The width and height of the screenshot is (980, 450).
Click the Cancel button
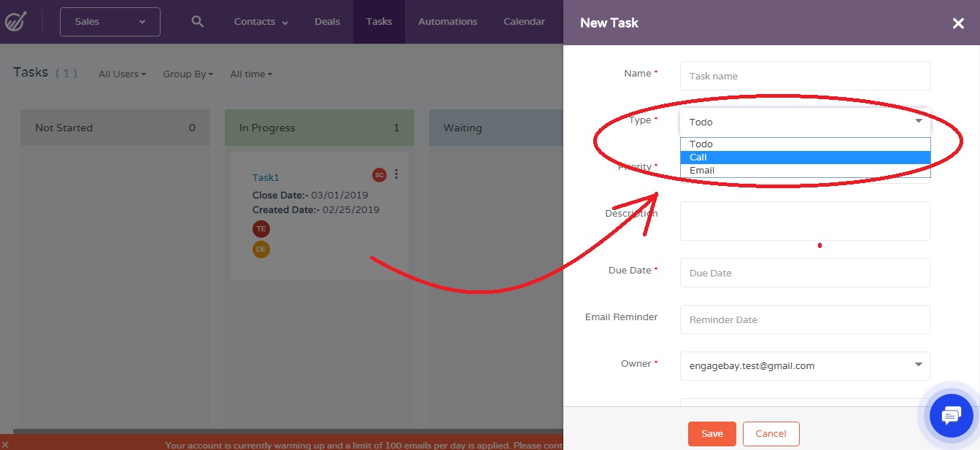(771, 434)
